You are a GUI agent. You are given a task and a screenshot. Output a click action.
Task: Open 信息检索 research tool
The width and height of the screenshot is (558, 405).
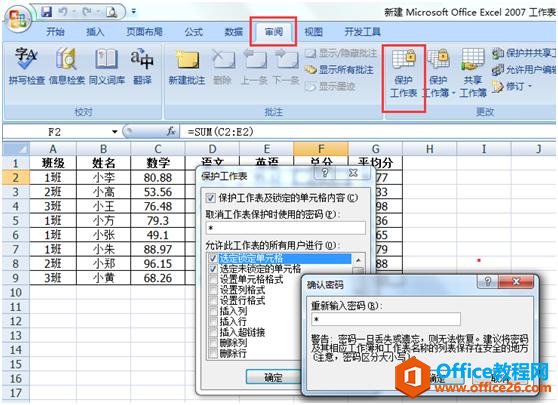point(67,66)
